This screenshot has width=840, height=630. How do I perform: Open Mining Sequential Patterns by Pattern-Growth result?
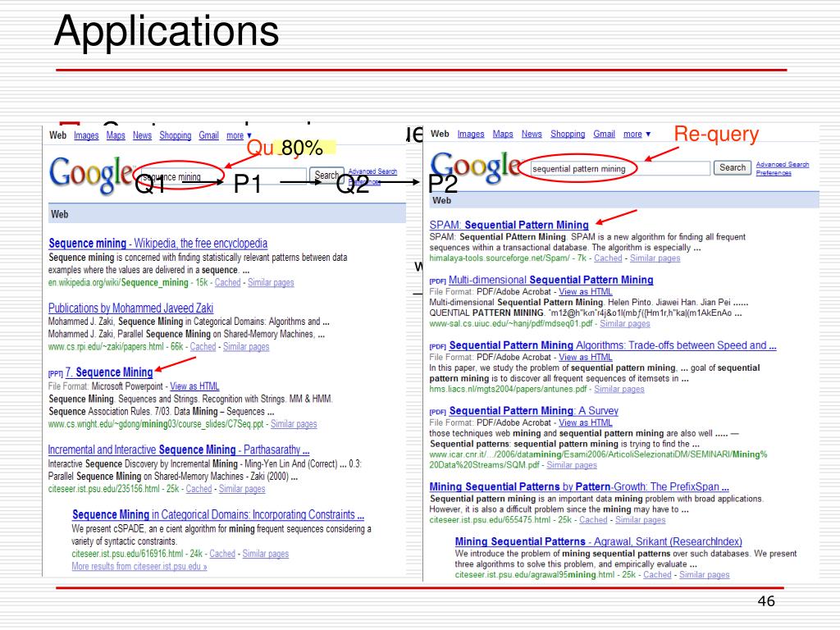coord(579,487)
